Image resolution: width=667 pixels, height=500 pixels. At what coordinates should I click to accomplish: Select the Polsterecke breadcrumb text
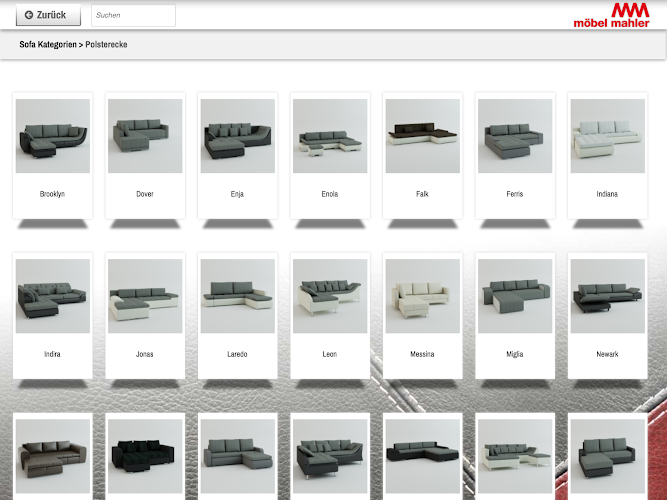106,44
